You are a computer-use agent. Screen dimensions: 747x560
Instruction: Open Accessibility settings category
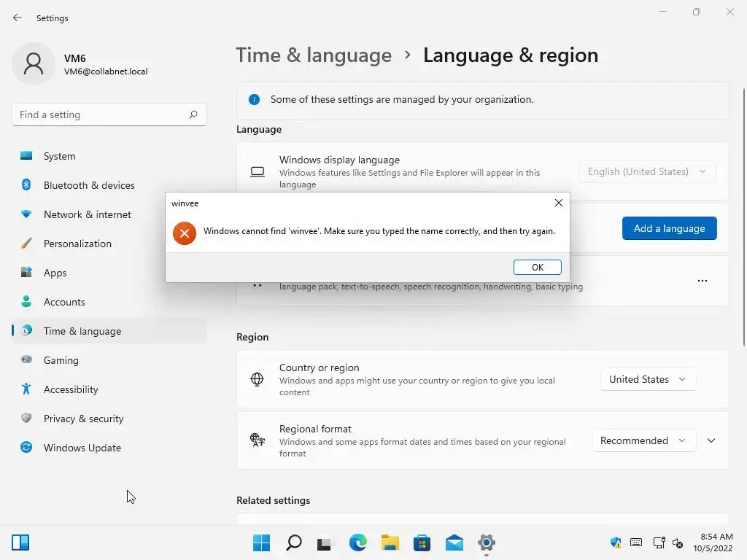(x=109, y=389)
